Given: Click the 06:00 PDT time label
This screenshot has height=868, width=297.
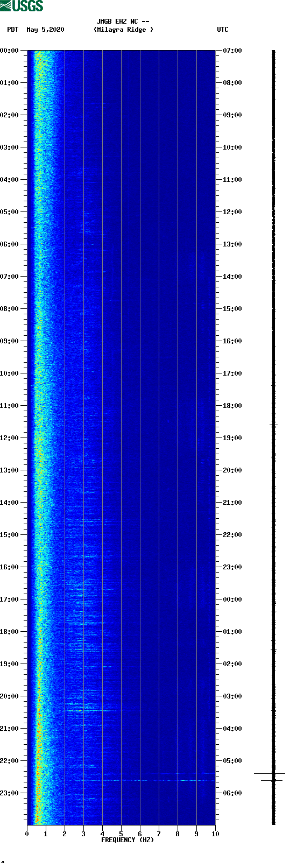Looking at the screenshot, I should 10,244.
